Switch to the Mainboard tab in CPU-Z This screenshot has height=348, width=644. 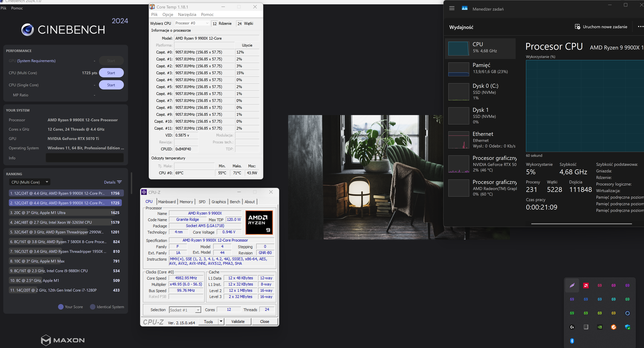(x=167, y=201)
